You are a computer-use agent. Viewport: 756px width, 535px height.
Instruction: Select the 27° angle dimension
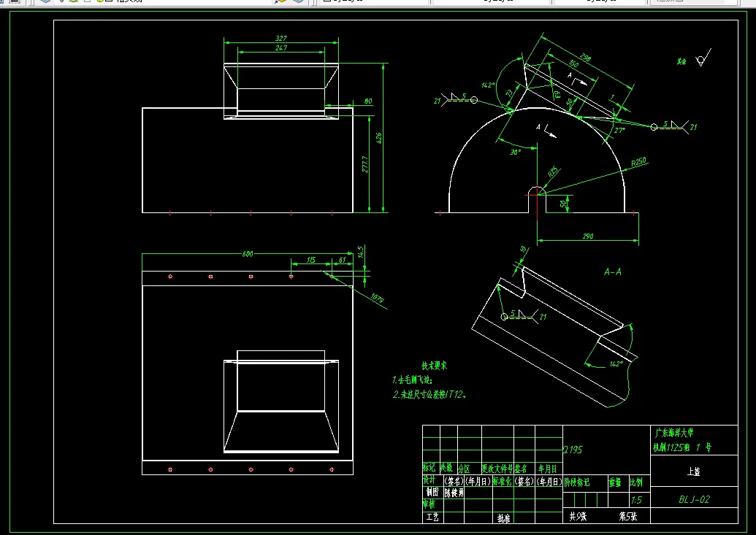619,130
